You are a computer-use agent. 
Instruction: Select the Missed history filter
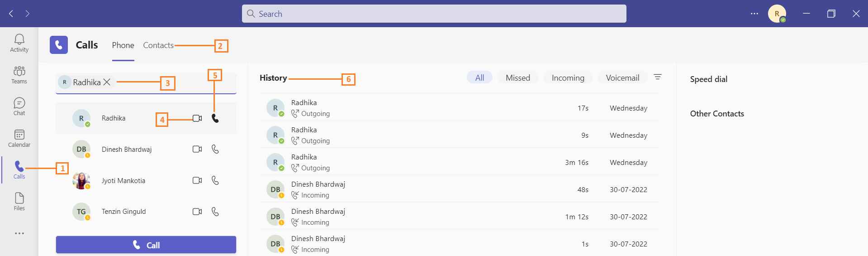coord(517,77)
